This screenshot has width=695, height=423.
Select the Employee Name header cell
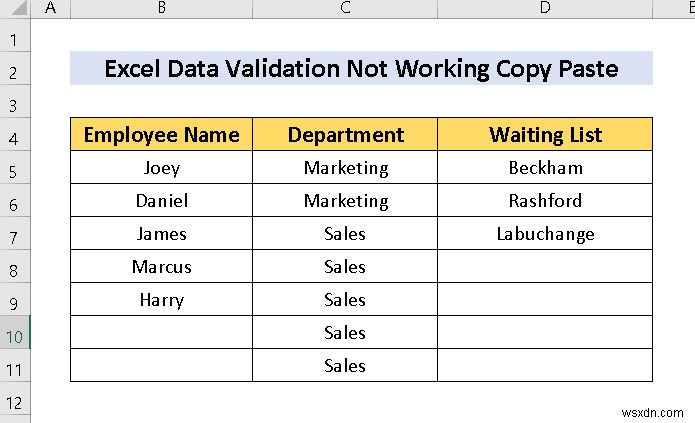pos(161,135)
